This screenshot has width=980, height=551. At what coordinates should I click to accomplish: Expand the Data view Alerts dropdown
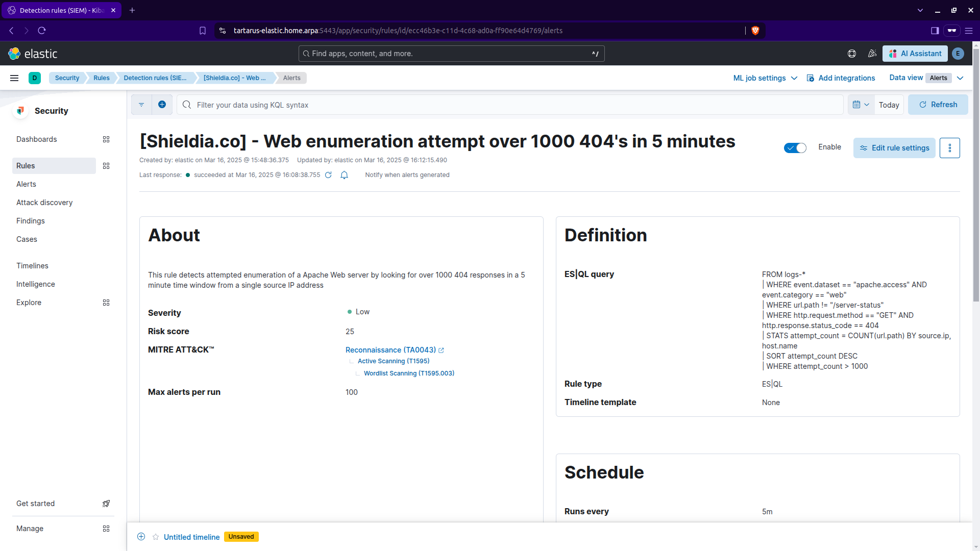960,78
